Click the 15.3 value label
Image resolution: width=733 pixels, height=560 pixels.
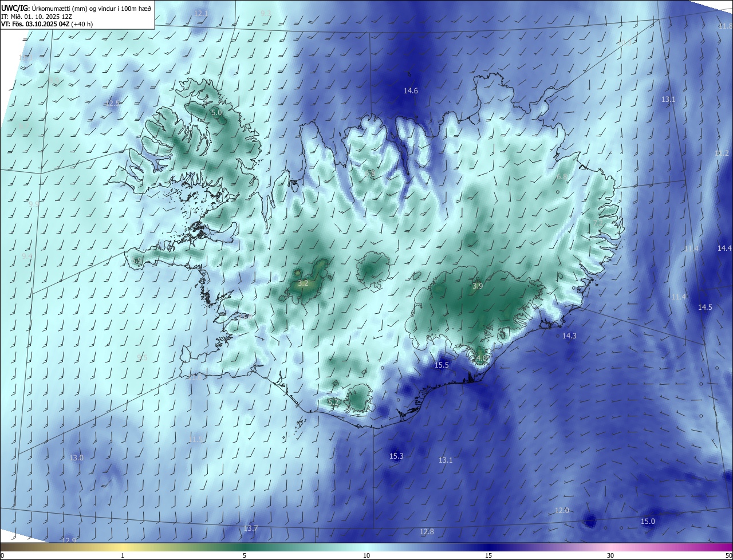point(396,456)
